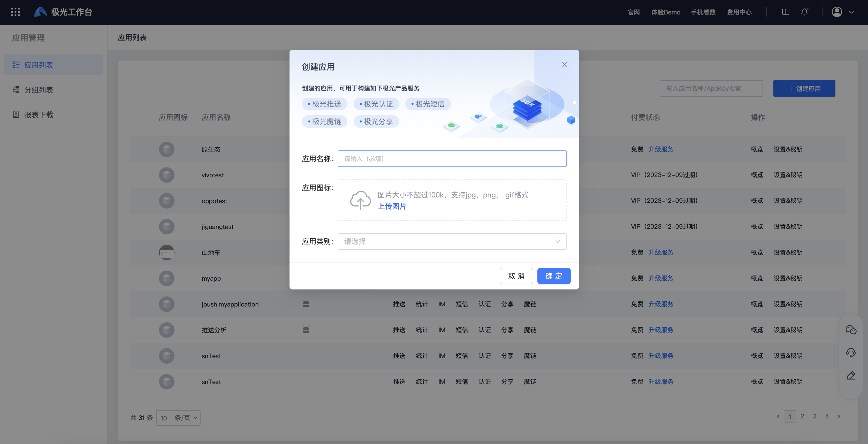Viewport: 868px width, 444px height.
Task: Open 短信 for 推送分析 row
Action: coord(462,330)
